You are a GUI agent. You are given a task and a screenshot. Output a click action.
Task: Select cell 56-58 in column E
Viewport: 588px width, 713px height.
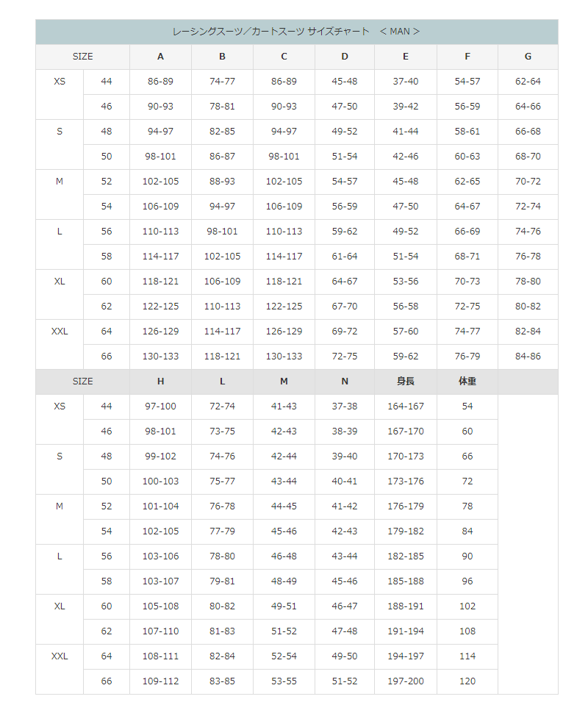coord(406,307)
